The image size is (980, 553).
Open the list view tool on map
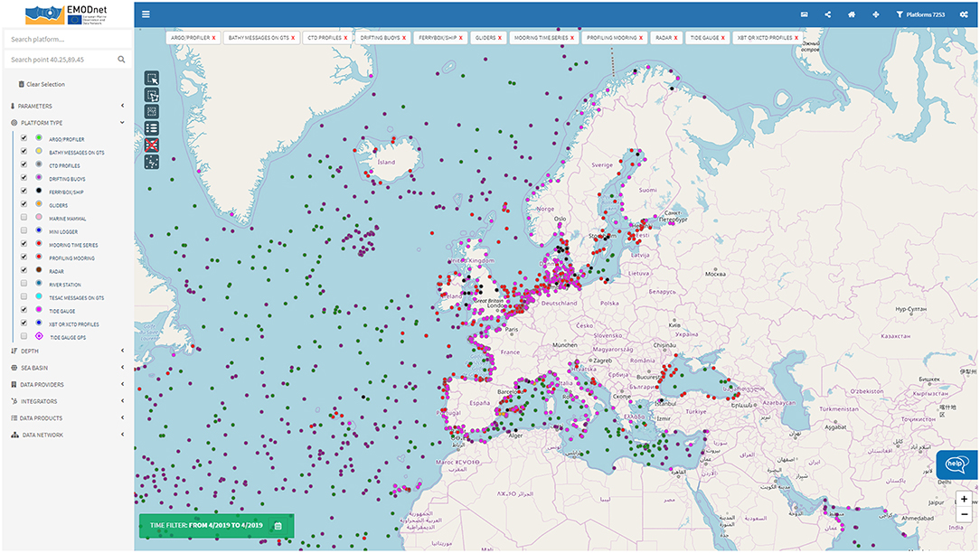point(152,128)
